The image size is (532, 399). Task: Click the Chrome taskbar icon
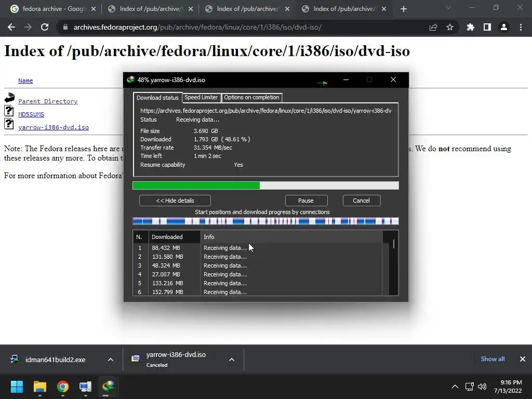[63, 387]
